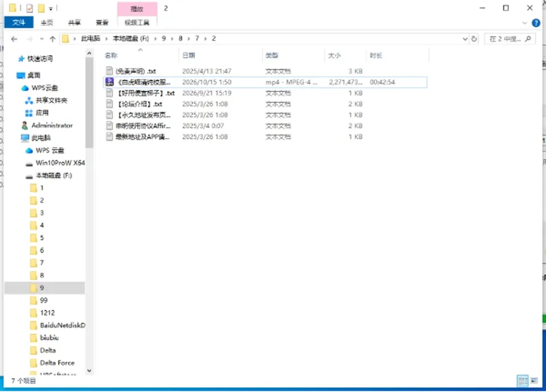Select the mp4 video file icon

pos(109,82)
